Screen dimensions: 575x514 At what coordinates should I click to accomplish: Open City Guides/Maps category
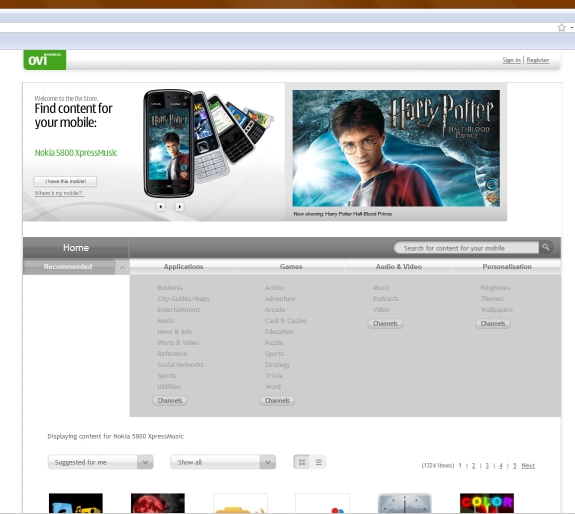183,299
